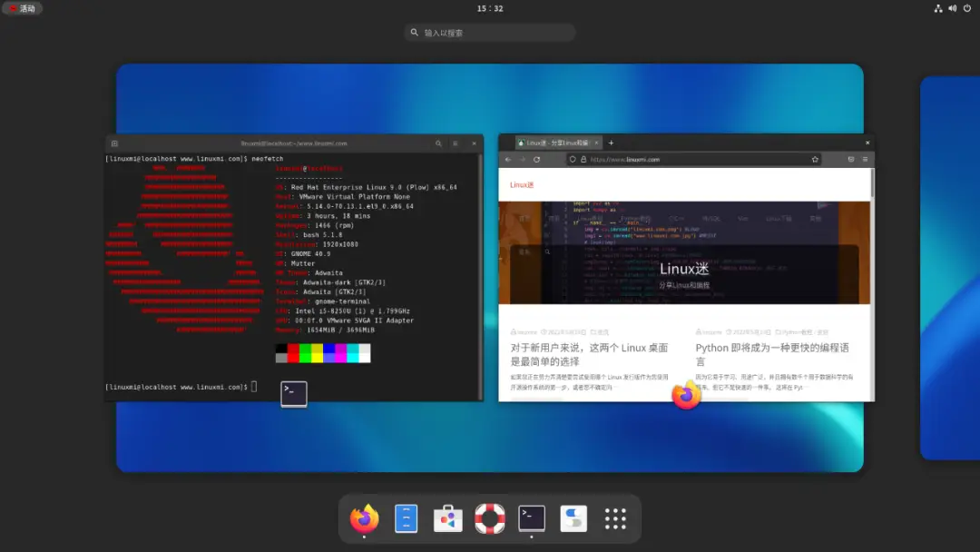Open site info via the padlock icon
Image resolution: width=980 pixels, height=552 pixels.
[584, 158]
